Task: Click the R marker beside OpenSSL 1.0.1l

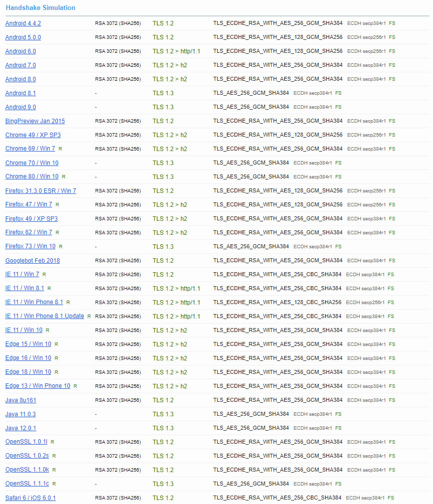Action: (x=52, y=442)
